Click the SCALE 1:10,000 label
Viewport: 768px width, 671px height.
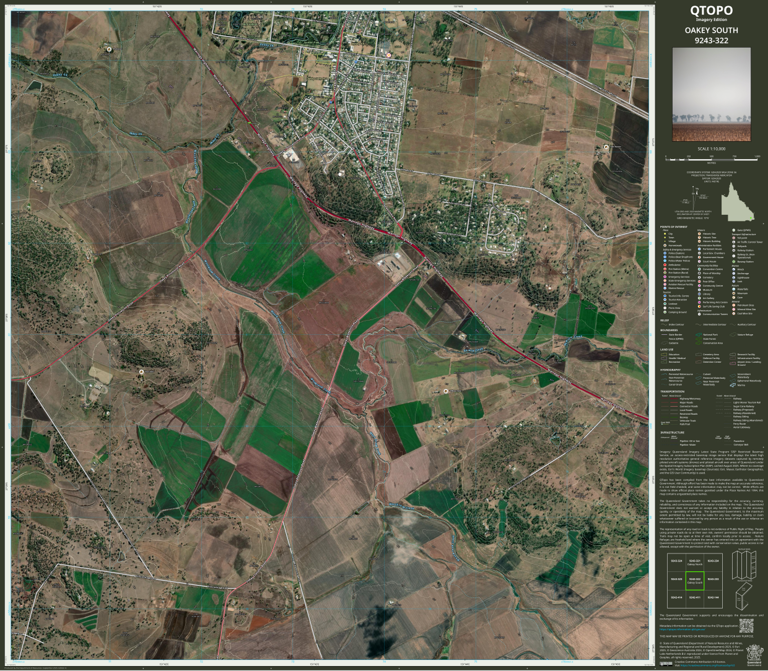click(x=711, y=149)
